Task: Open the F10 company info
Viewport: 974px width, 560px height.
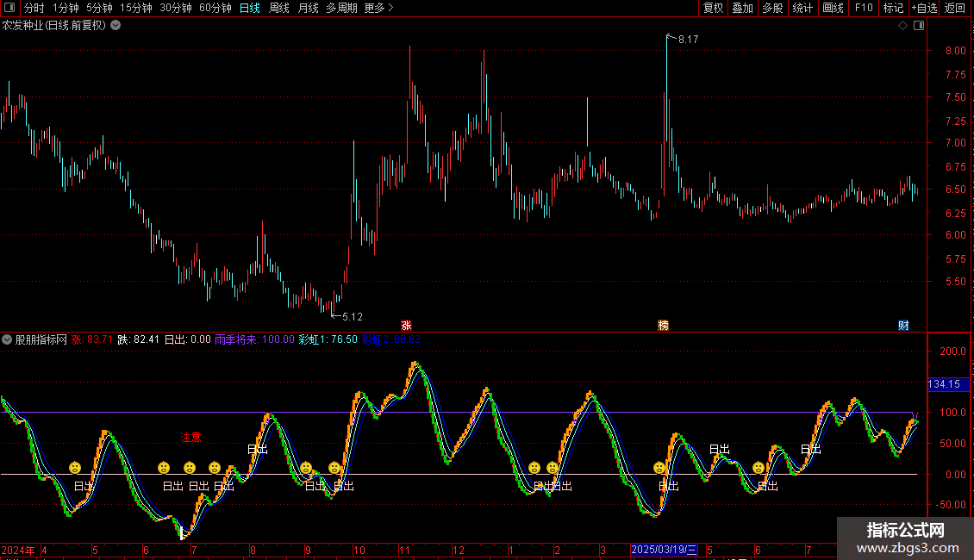Action: (864, 8)
